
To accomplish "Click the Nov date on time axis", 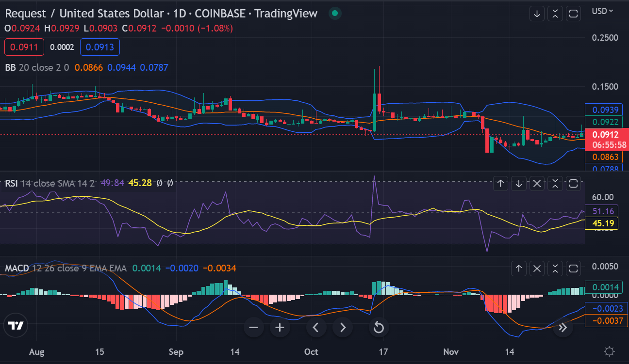I will (x=451, y=351).
